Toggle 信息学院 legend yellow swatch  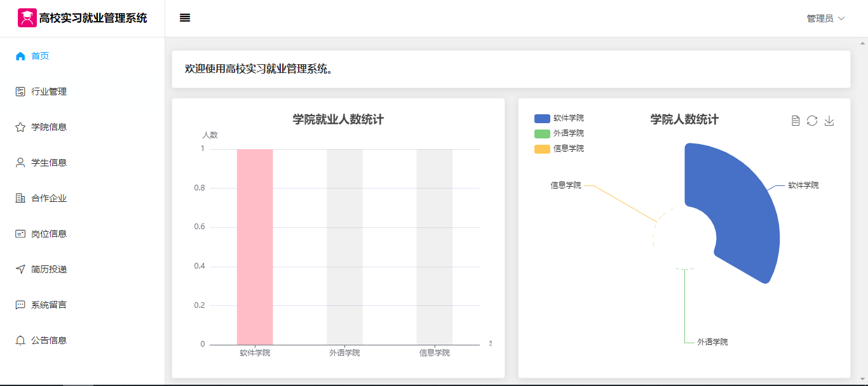(x=542, y=149)
